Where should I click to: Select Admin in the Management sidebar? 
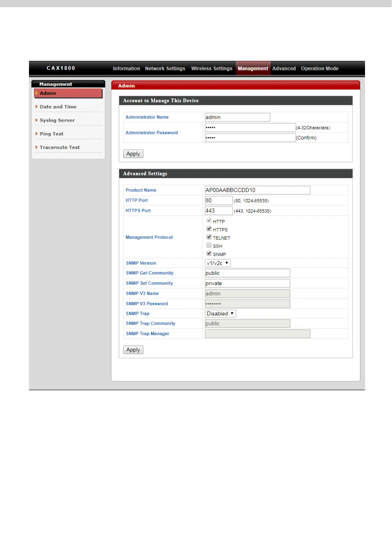tap(68, 93)
